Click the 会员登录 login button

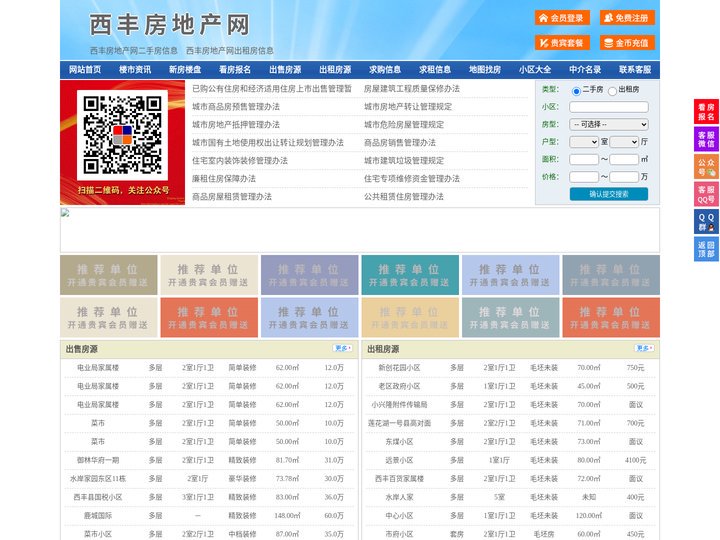(x=562, y=18)
